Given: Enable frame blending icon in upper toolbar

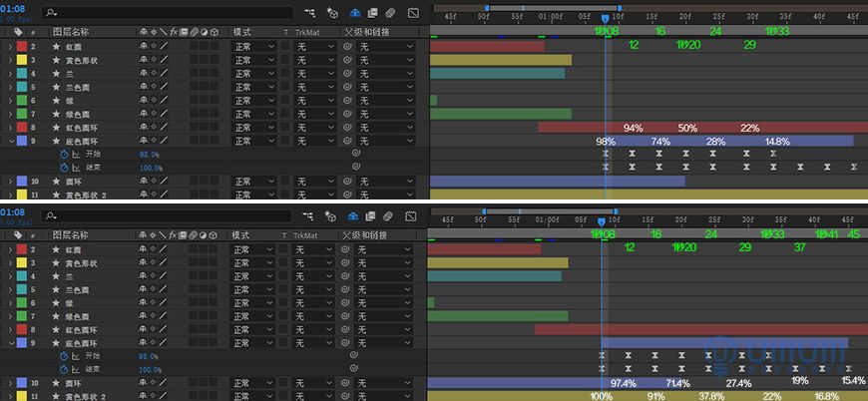Looking at the screenshot, I should click(x=372, y=13).
